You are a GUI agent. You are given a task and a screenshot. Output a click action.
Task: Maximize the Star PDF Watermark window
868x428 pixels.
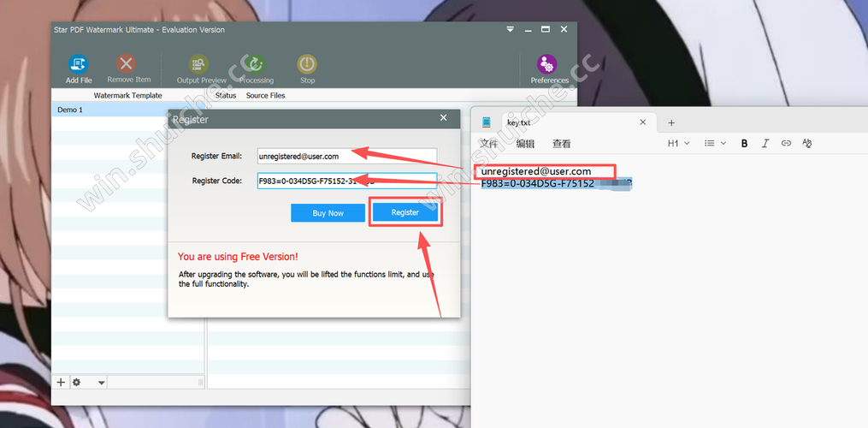546,29
